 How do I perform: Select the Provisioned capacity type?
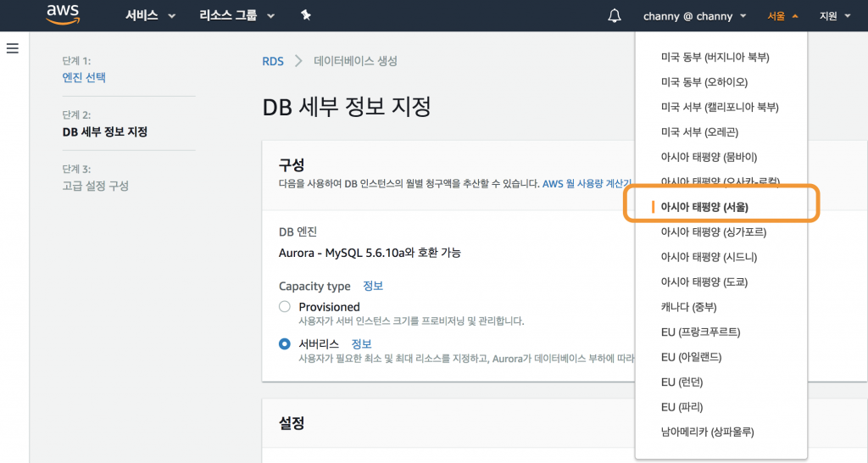click(x=285, y=306)
